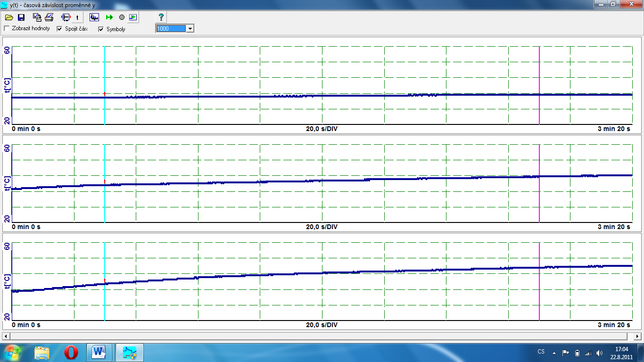Expand the 1000 sample count dropdown
Image resolution: width=644 pixels, height=362 pixels.
point(190,29)
